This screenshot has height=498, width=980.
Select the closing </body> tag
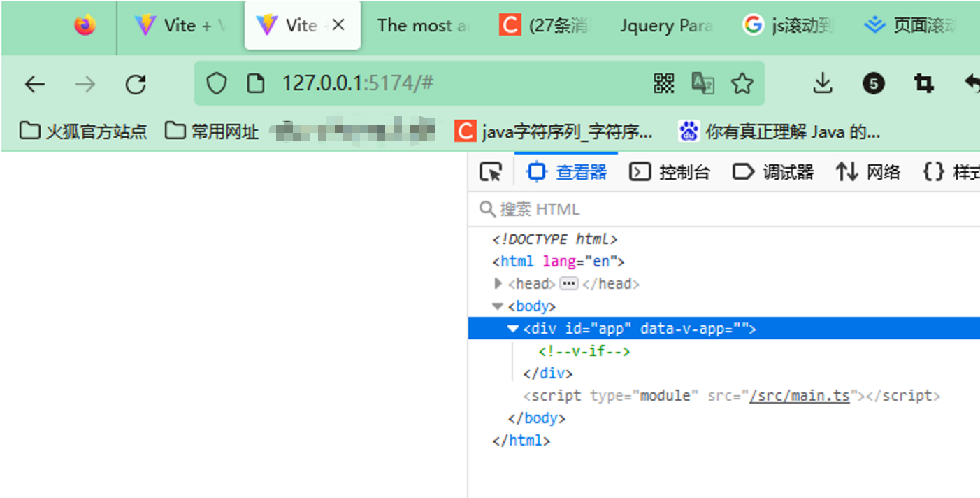click(536, 418)
